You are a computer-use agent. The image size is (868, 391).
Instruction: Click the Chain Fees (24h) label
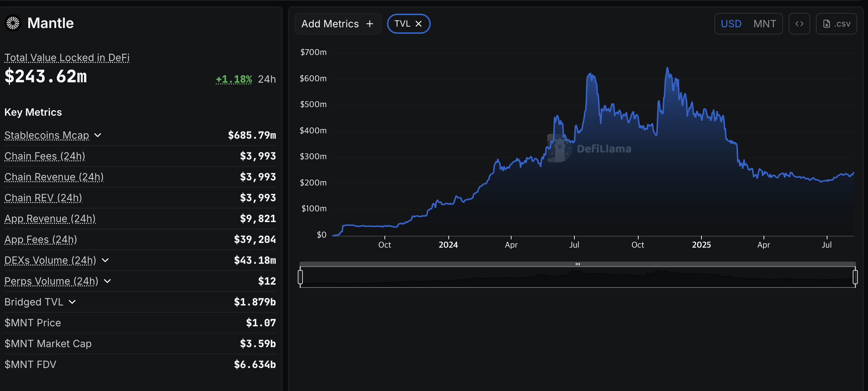[45, 156]
